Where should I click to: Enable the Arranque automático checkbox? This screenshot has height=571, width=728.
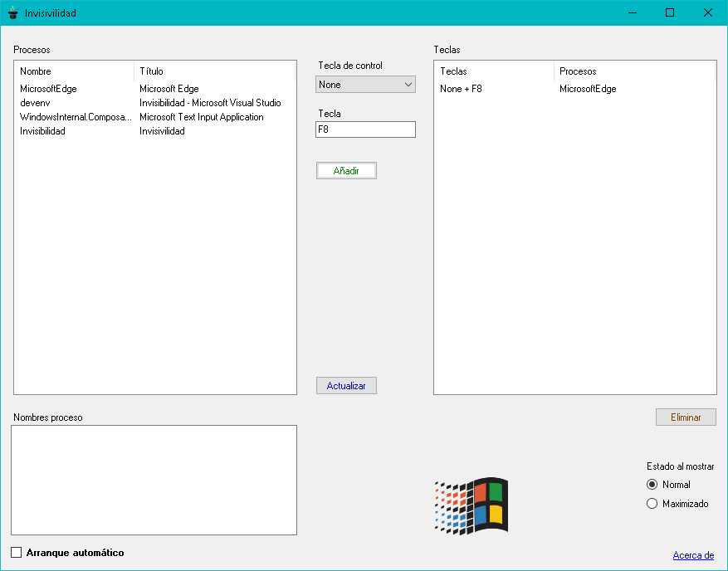(x=17, y=553)
